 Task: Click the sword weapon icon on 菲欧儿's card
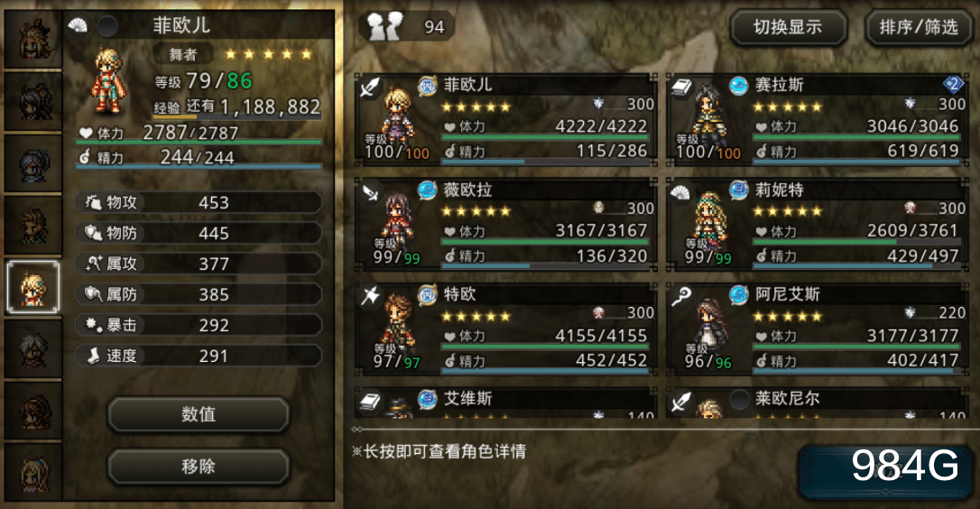tap(370, 87)
